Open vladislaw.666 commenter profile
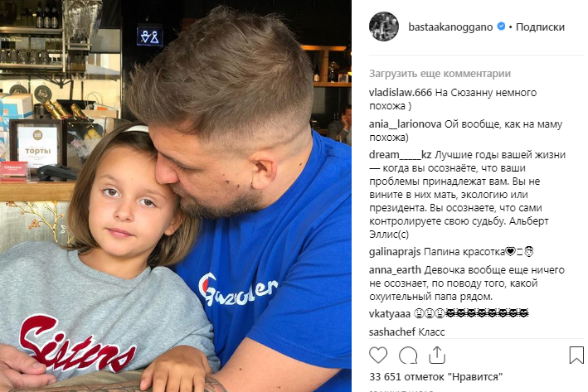This screenshot has height=392, width=588. click(401, 92)
